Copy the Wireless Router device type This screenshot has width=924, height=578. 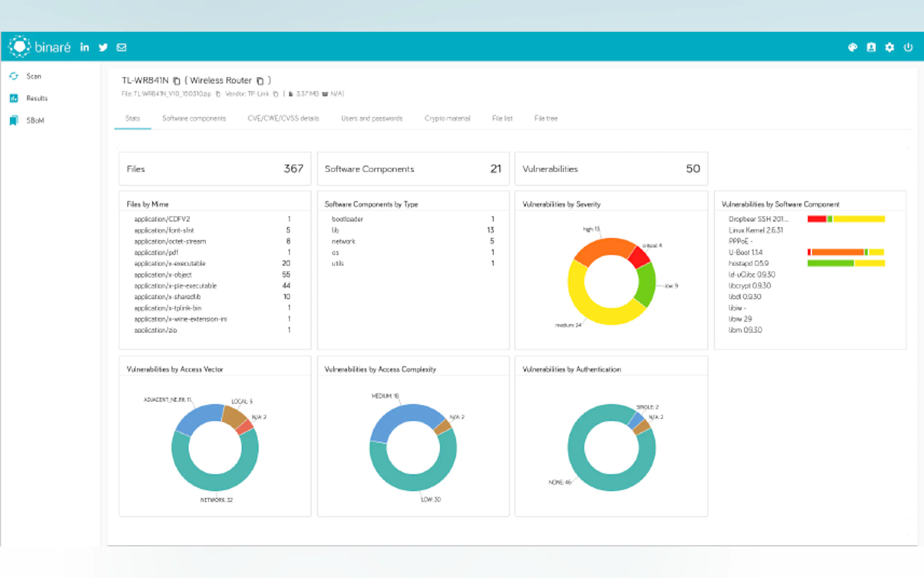260,81
